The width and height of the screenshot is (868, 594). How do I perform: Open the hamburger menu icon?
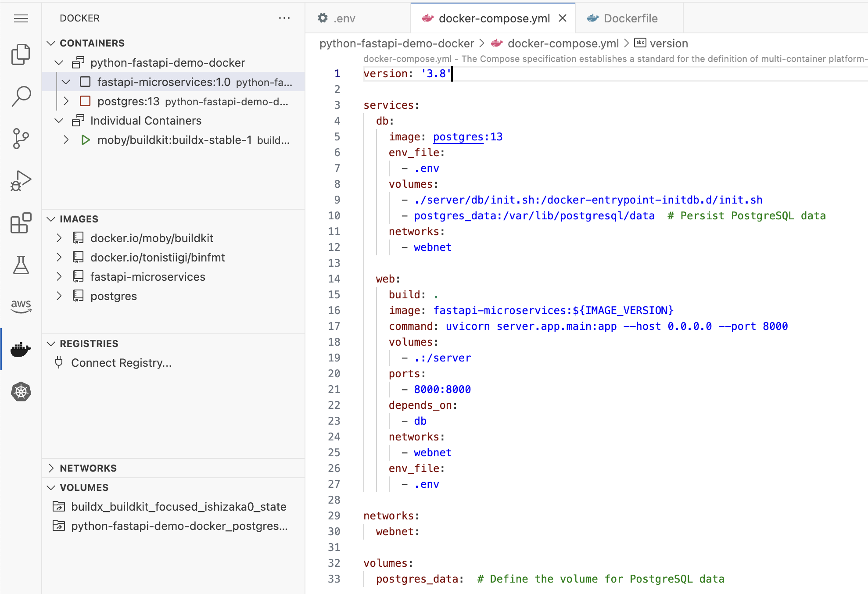(x=21, y=18)
